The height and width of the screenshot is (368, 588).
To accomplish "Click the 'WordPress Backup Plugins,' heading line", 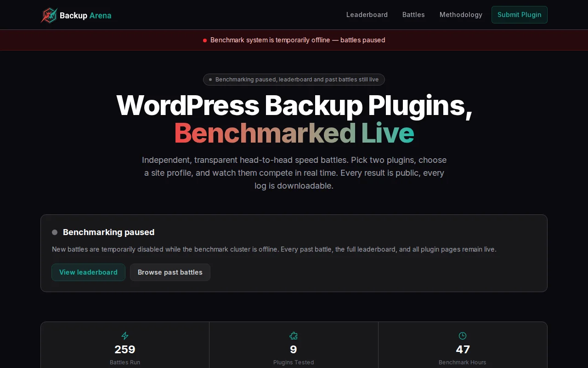I will pyautogui.click(x=294, y=105).
